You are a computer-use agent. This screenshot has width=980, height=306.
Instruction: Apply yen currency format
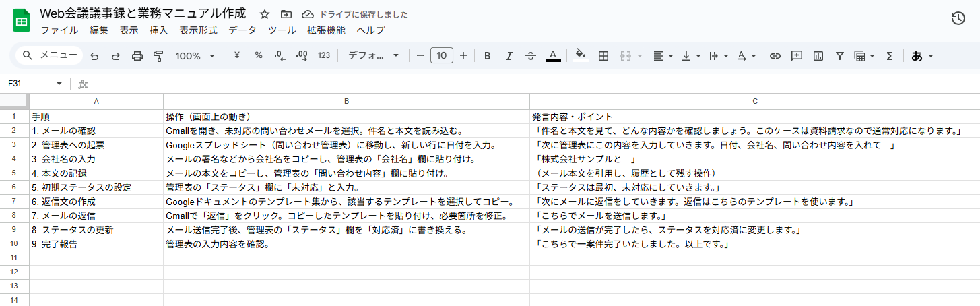click(x=237, y=55)
